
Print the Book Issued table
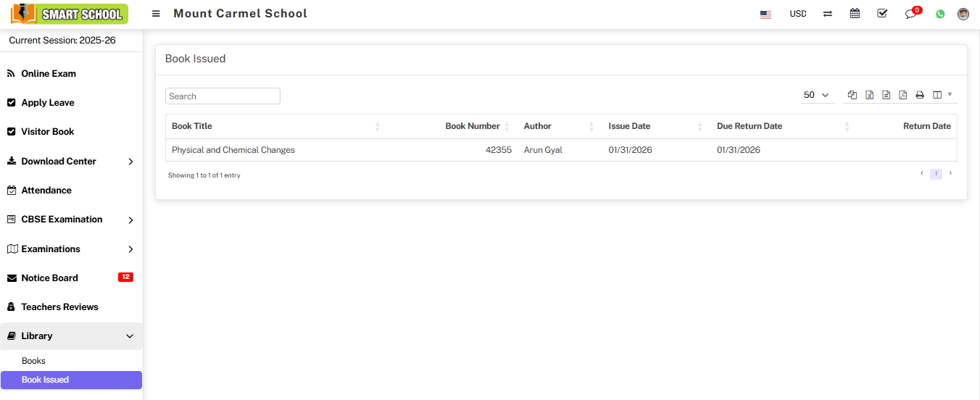920,95
